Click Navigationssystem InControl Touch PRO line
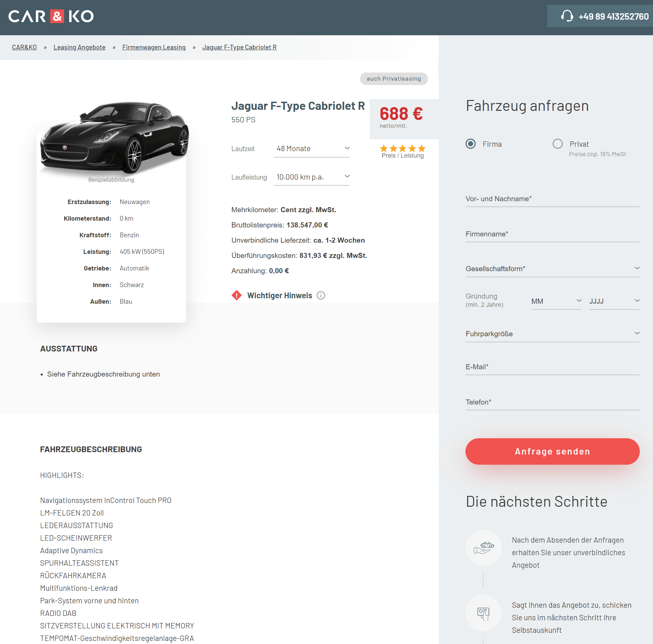Screen dimensions: 653x644 click(x=106, y=501)
